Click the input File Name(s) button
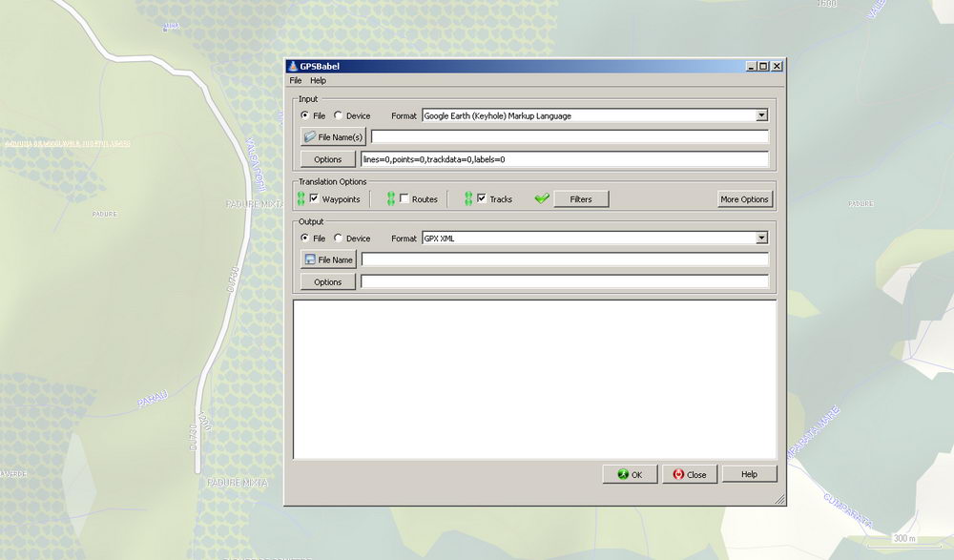Screen dimensions: 954x560 click(333, 137)
